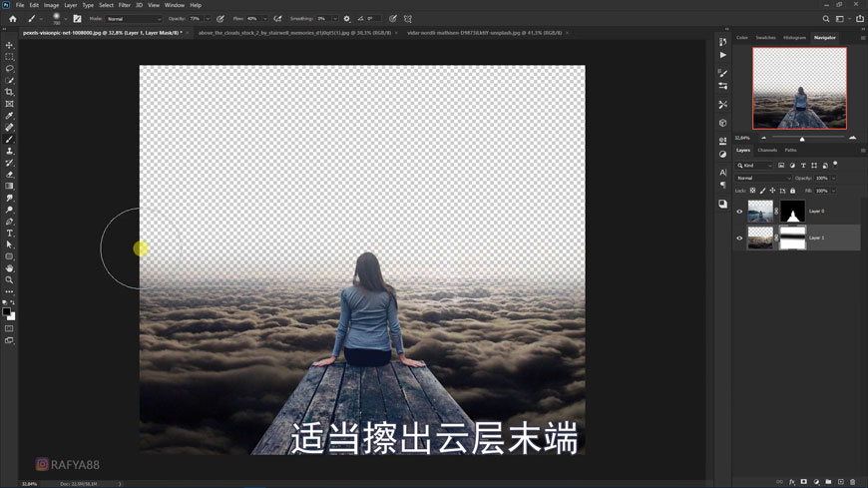Open the brush Opacity slider dropdown
Viewport: 868px width, 488px height.
[x=208, y=19]
